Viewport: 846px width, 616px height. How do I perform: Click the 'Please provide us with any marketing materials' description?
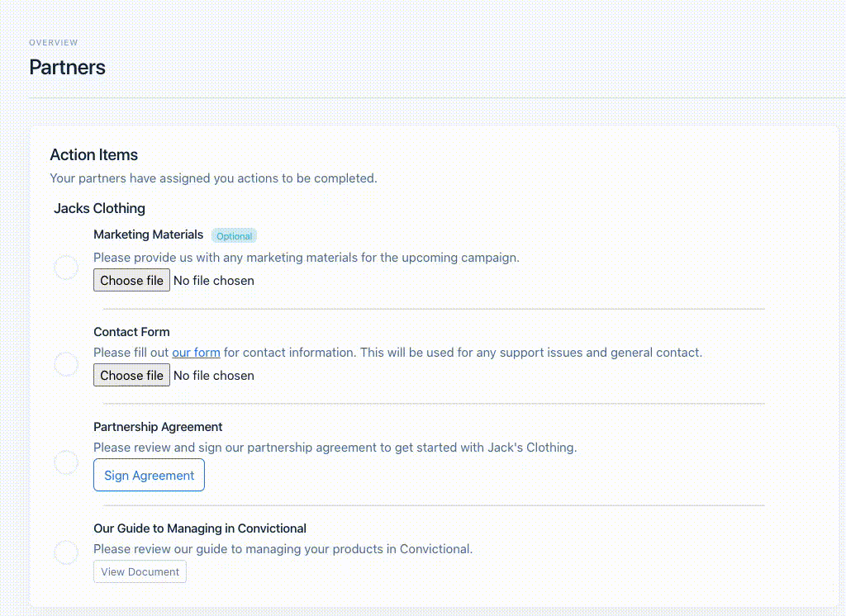[x=307, y=258]
